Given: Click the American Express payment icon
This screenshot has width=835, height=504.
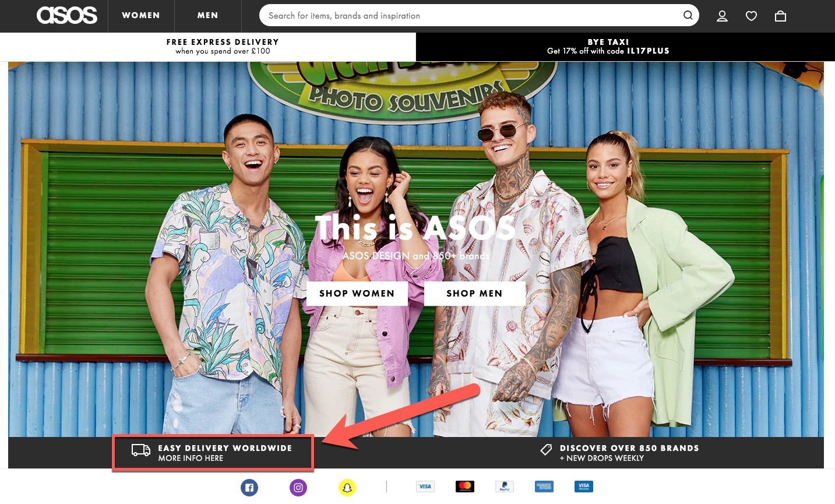Looking at the screenshot, I should pyautogui.click(x=544, y=487).
